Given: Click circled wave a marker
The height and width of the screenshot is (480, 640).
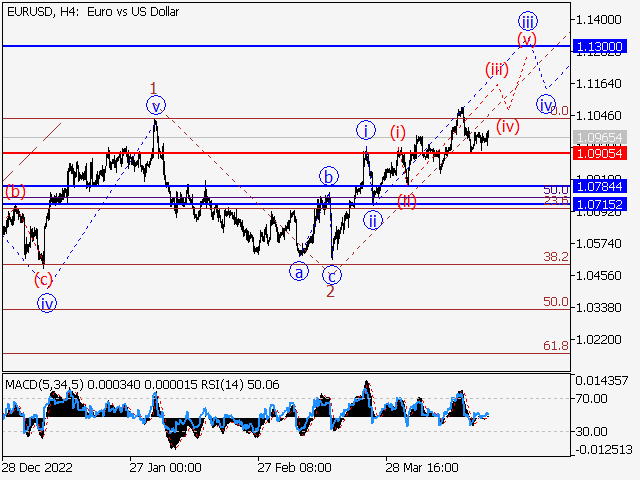Looking at the screenshot, I should 298,270.
